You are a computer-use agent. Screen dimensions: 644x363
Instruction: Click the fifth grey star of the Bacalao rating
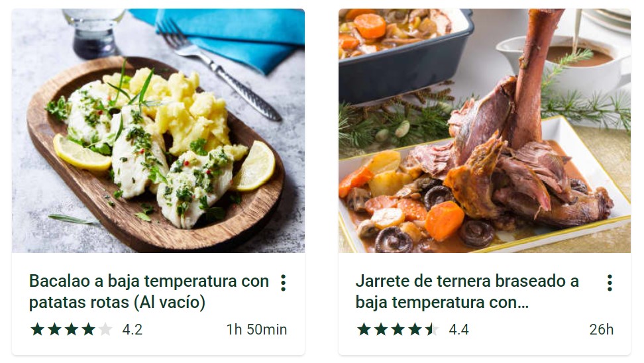coord(105,329)
